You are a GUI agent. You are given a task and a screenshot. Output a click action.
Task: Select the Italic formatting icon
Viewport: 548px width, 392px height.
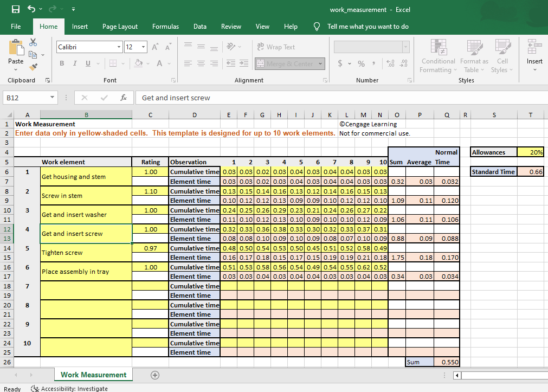coord(74,63)
